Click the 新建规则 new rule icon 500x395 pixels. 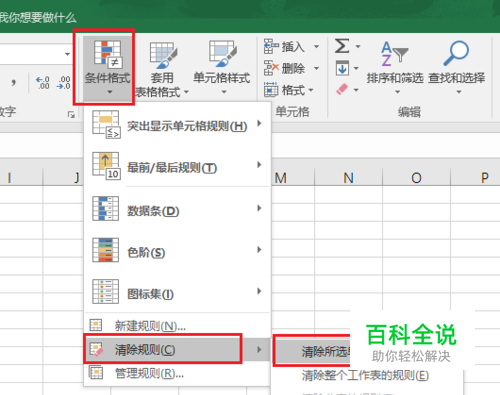96,325
